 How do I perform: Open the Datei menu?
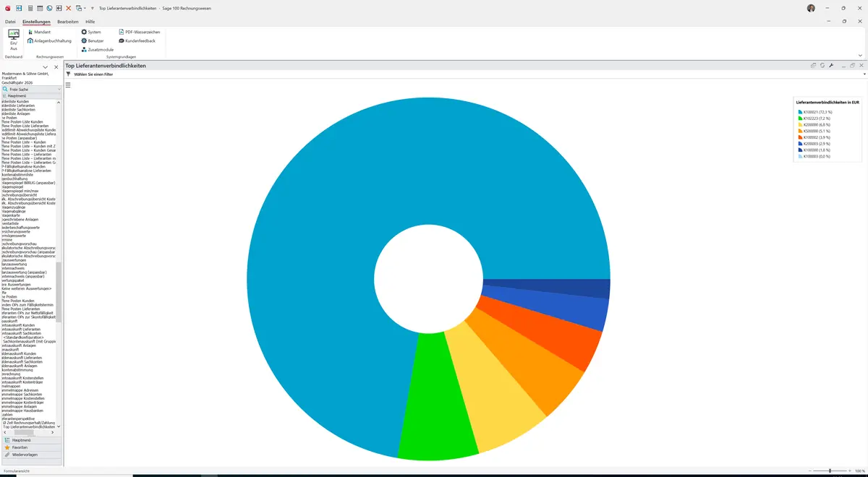coord(10,22)
